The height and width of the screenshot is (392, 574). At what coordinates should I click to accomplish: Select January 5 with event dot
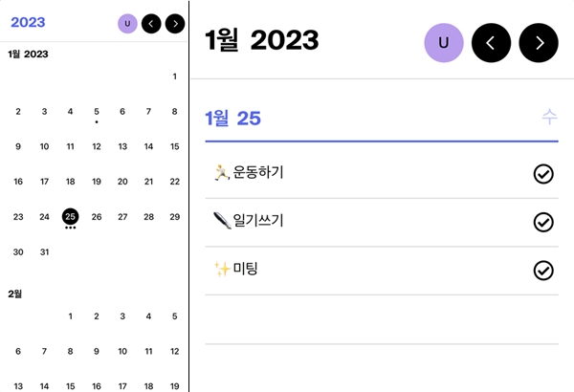tap(97, 112)
